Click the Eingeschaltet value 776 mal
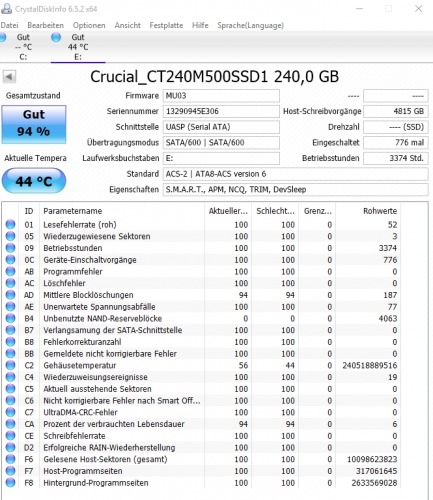433x500 pixels. (396, 143)
